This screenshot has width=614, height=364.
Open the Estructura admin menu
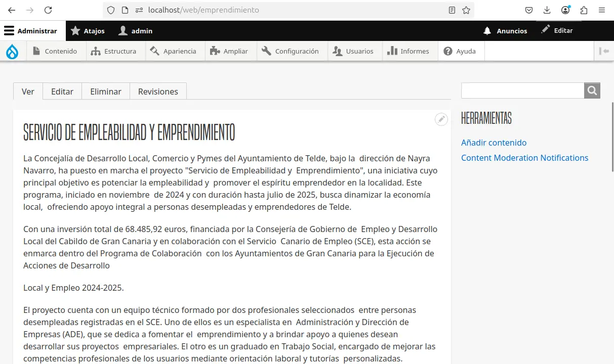114,51
